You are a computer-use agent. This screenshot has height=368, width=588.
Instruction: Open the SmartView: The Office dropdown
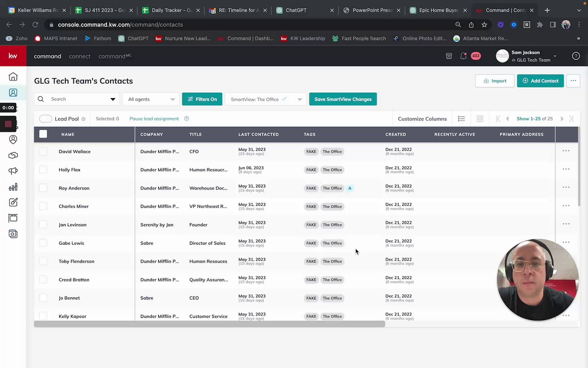(x=266, y=99)
